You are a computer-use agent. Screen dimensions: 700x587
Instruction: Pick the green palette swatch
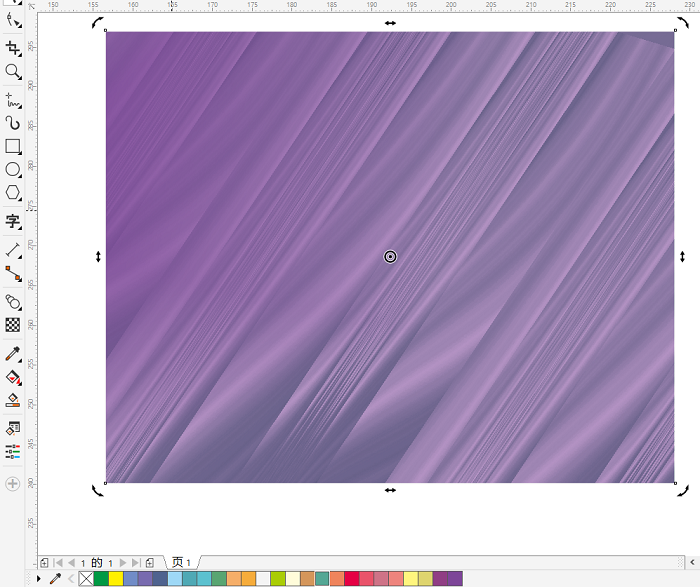101,579
